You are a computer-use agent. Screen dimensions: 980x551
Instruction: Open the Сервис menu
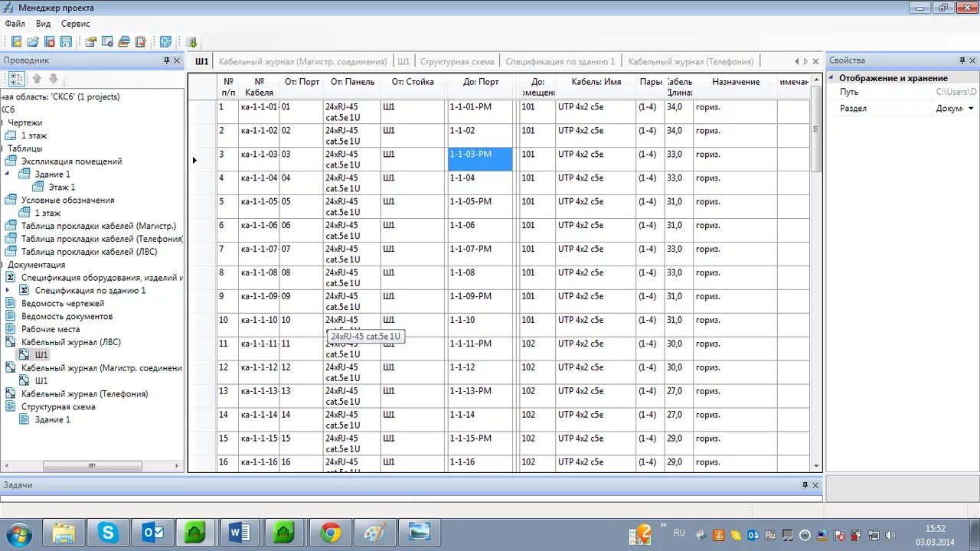point(76,24)
